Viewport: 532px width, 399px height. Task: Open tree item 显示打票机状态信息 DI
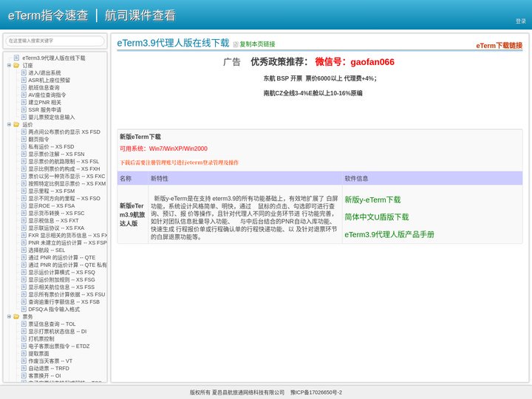tap(58, 332)
